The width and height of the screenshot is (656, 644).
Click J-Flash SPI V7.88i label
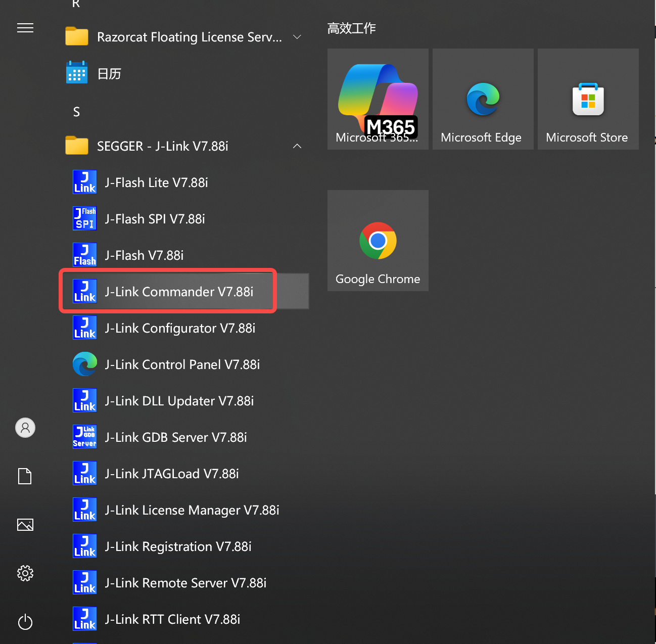[x=155, y=219]
